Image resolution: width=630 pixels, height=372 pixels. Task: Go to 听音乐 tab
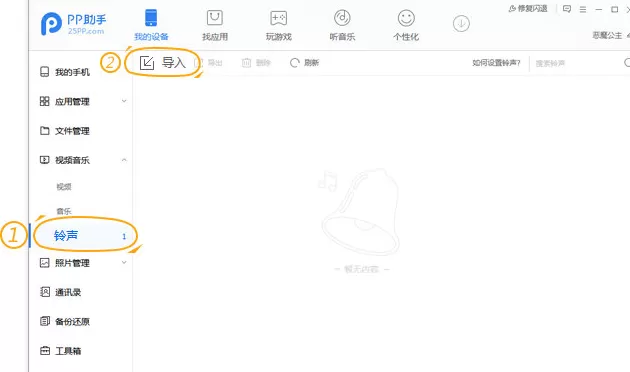342,26
